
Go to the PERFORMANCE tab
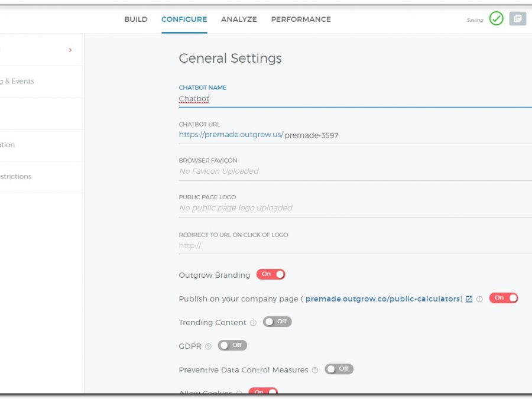301,20
